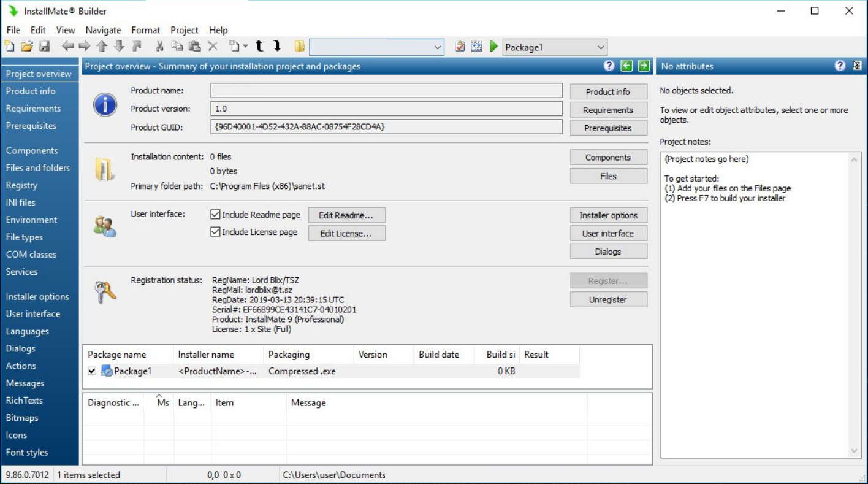The width and height of the screenshot is (868, 484).
Task: Click the Requirements button
Action: pyautogui.click(x=608, y=110)
